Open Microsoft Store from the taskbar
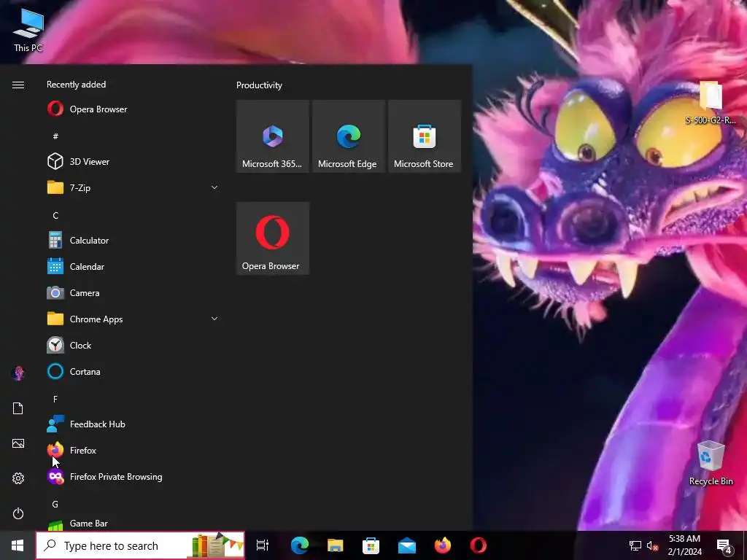 [x=371, y=545]
